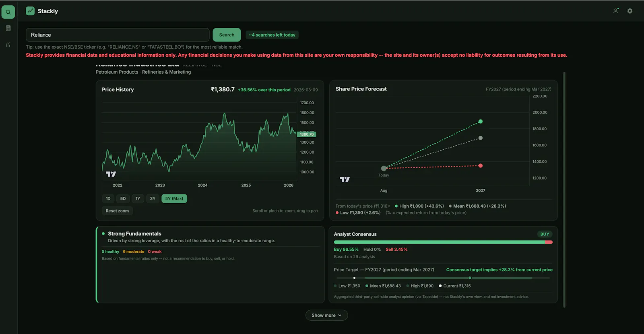The height and width of the screenshot is (334, 644).
Task: Click the Share Price Forecast title
Action: [361, 89]
